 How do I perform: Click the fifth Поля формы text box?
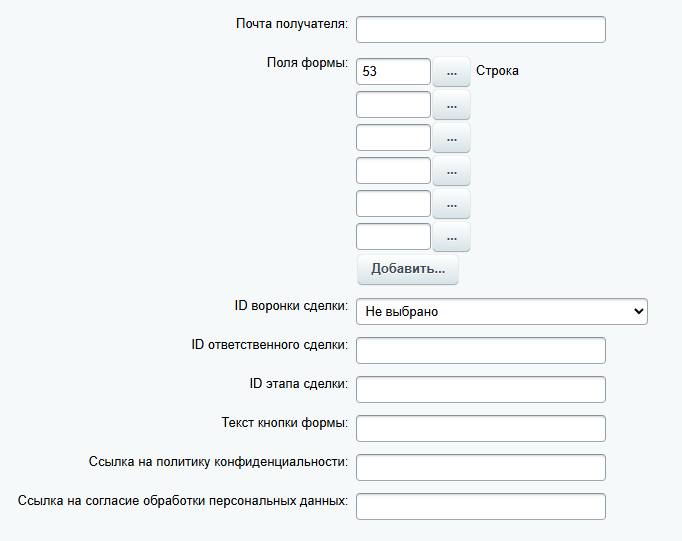393,204
